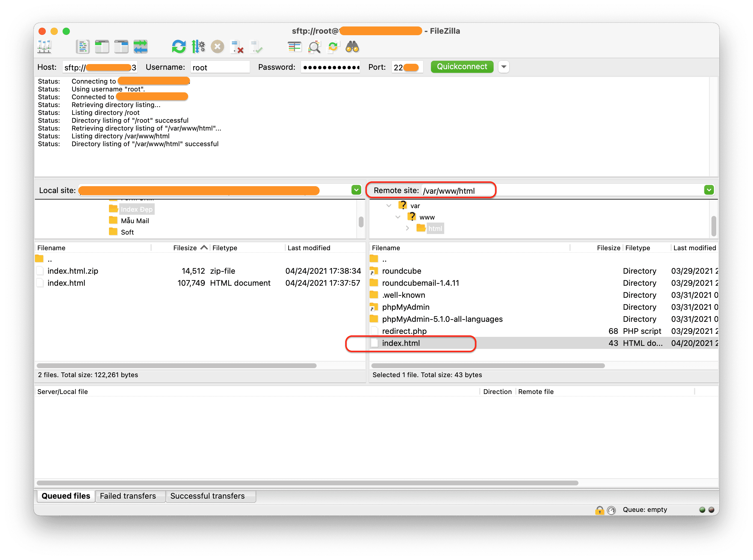The width and height of the screenshot is (753, 560).
Task: Toggle the remote directory tree view
Action: click(x=121, y=47)
